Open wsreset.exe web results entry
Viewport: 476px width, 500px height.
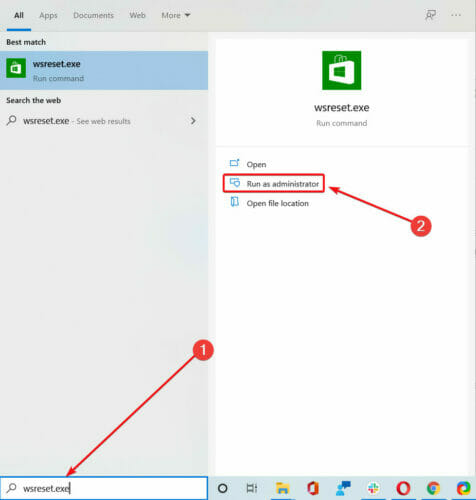click(x=104, y=121)
